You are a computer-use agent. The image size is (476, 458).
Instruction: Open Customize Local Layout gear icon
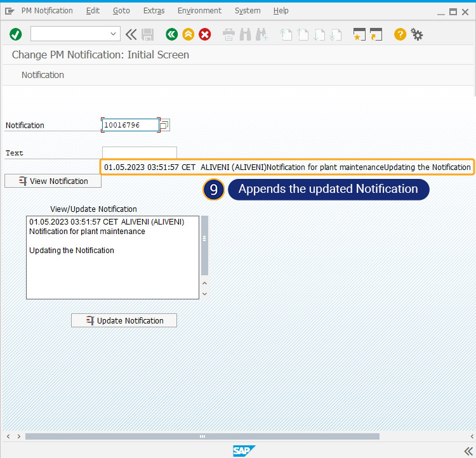[x=416, y=34]
